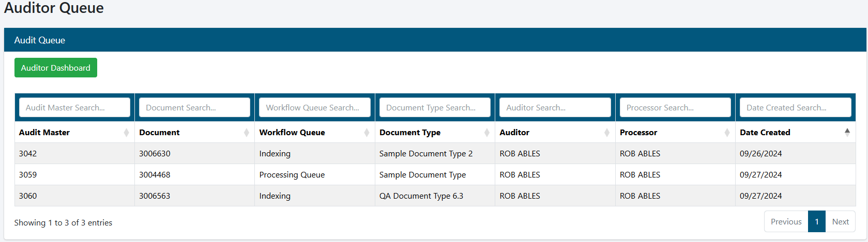The width and height of the screenshot is (868, 242).
Task: Select the Document Type Search input
Action: point(434,107)
